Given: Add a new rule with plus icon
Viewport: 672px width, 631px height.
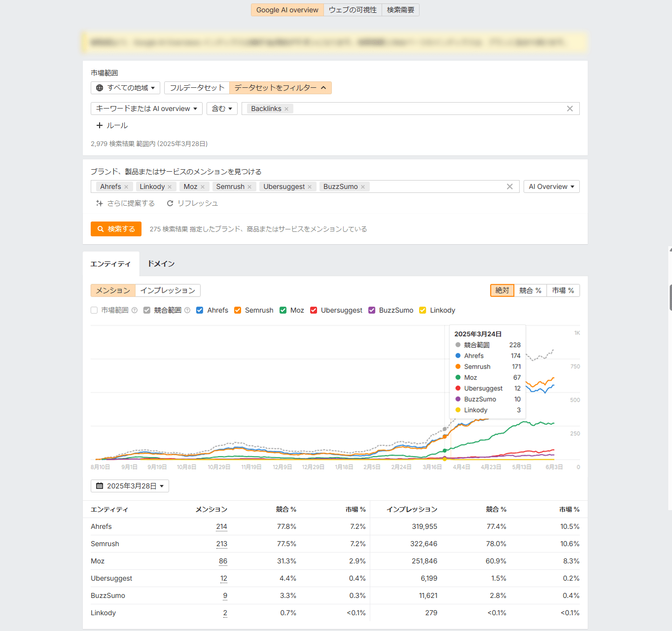Looking at the screenshot, I should click(x=100, y=125).
